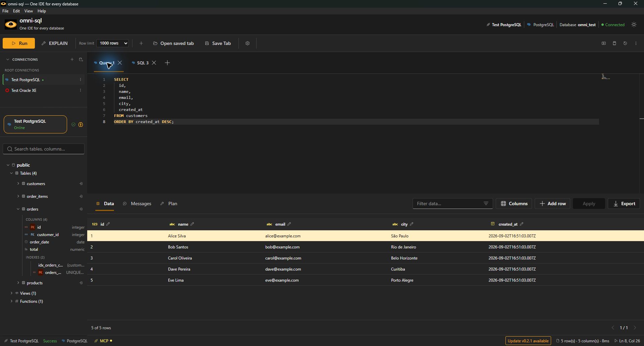644x346 pixels.
Task: Open the Edit menu
Action: (x=16, y=11)
